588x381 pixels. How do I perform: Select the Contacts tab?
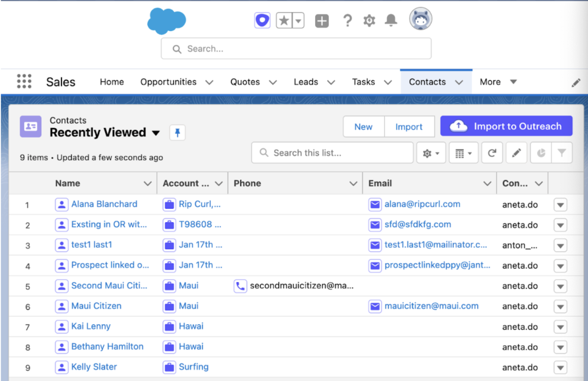point(427,82)
